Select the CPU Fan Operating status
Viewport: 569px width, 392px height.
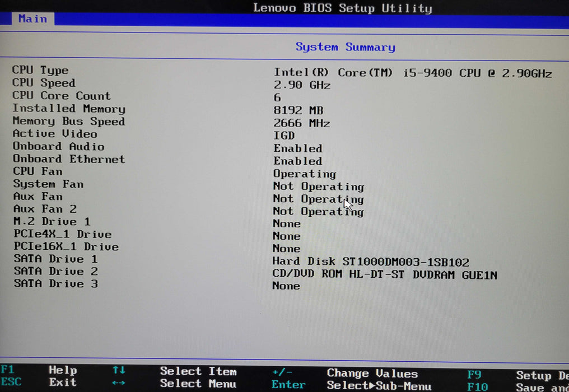pos(304,174)
